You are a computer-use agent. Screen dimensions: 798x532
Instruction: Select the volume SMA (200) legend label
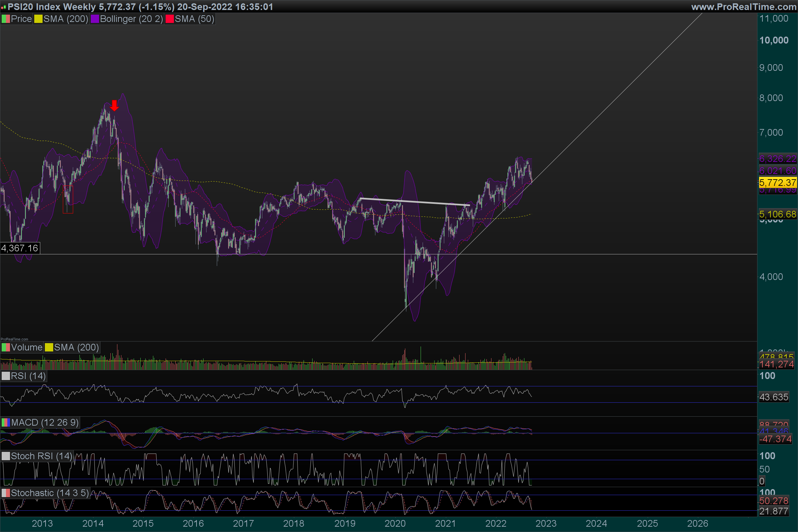(76, 347)
